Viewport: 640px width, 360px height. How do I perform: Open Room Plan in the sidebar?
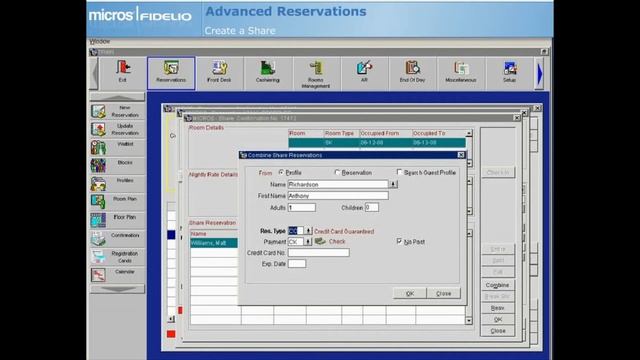coord(117,202)
